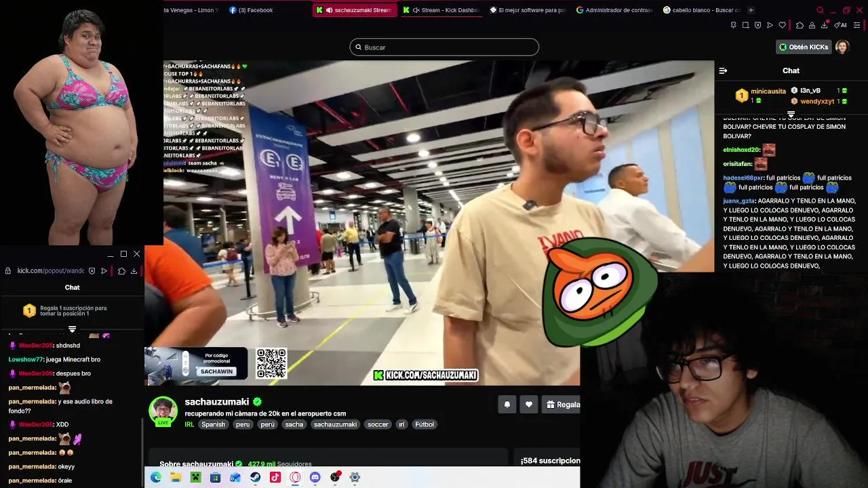
Task: Open OBS Studio from the taskbar
Action: 335,477
